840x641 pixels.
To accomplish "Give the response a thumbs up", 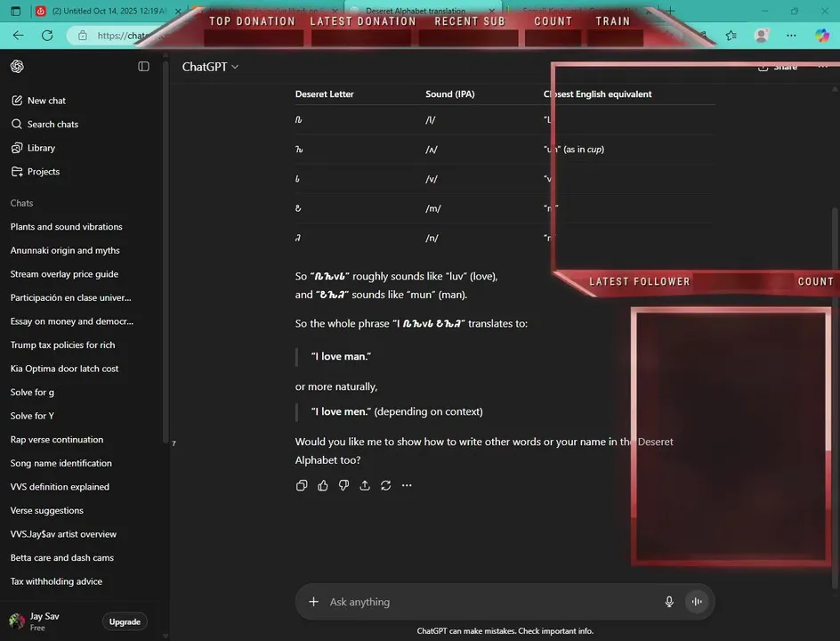I will pyautogui.click(x=322, y=485).
